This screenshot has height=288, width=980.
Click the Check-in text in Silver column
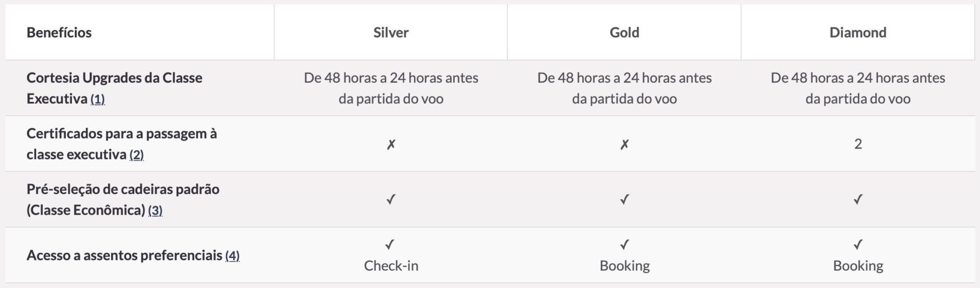[391, 266]
